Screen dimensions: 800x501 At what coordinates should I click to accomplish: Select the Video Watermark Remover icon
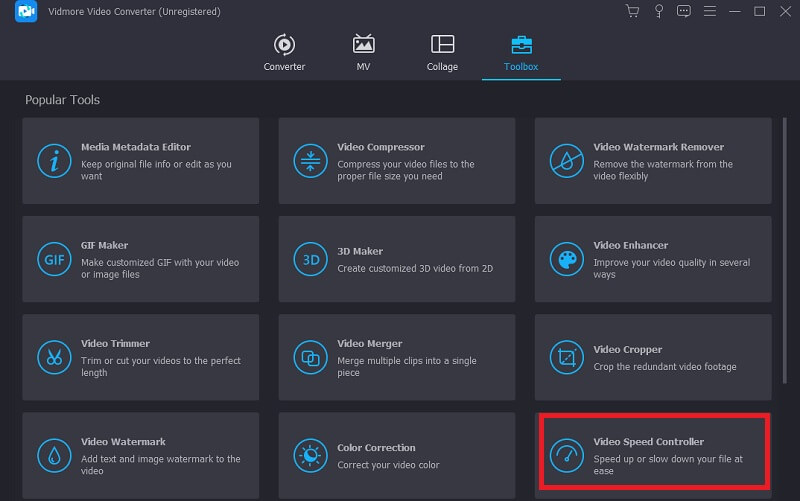coord(566,161)
